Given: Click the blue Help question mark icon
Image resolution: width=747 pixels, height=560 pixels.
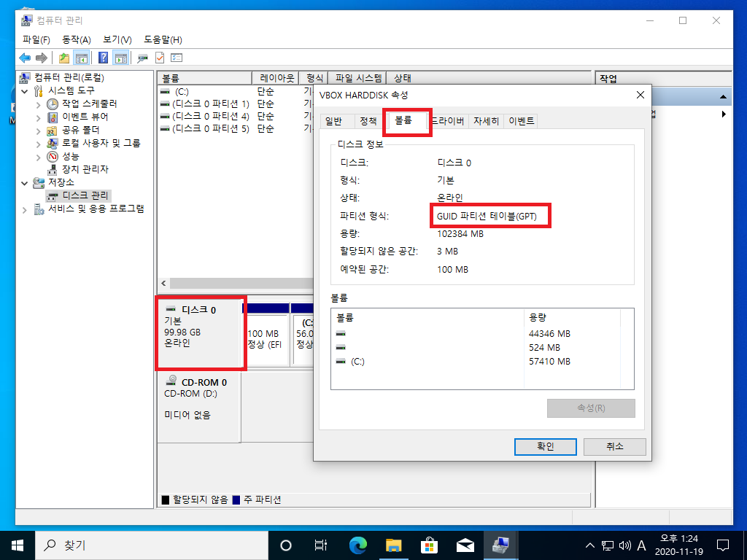Looking at the screenshot, I should (x=104, y=58).
